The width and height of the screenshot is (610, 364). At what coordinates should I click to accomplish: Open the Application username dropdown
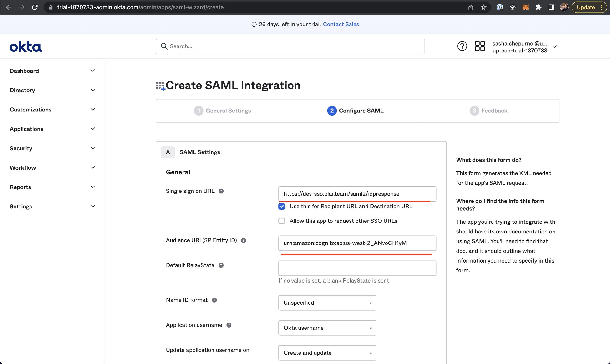click(x=327, y=328)
